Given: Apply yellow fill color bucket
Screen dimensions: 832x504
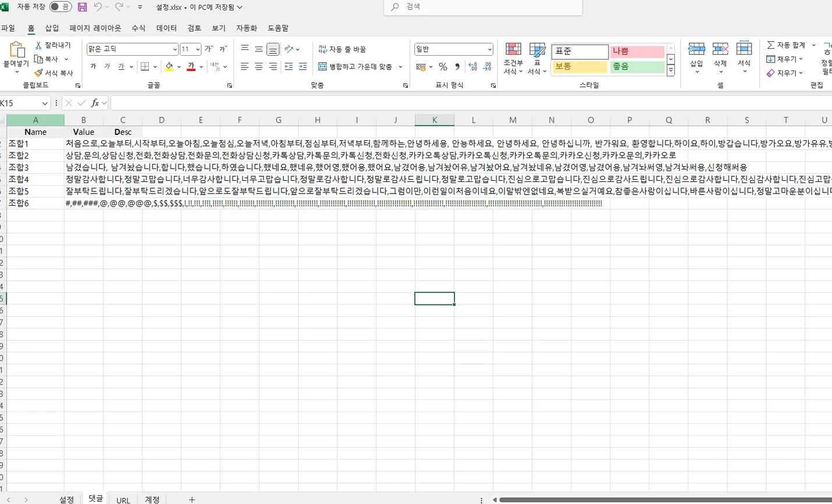Looking at the screenshot, I should point(169,67).
